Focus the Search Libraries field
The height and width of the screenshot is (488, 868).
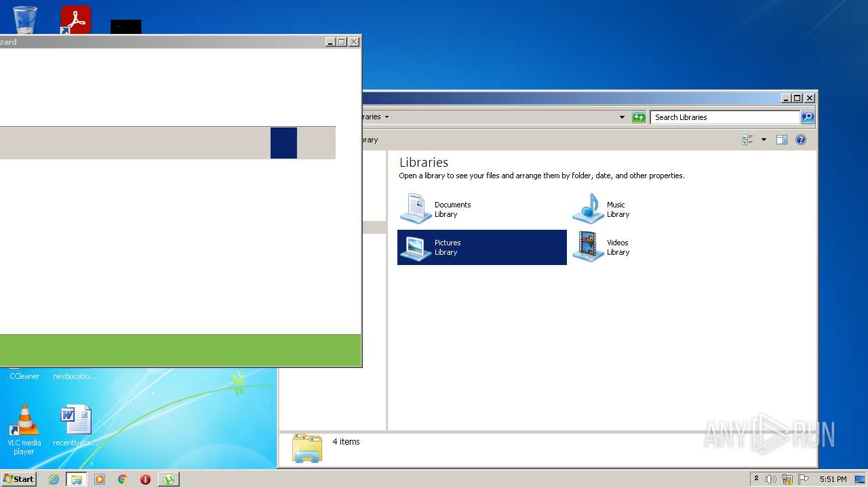[x=725, y=117]
